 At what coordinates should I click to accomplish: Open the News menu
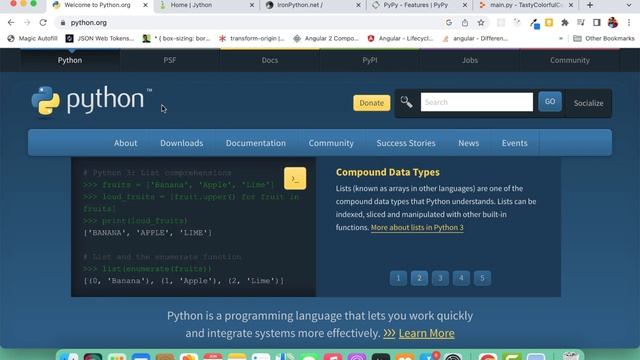point(469,143)
